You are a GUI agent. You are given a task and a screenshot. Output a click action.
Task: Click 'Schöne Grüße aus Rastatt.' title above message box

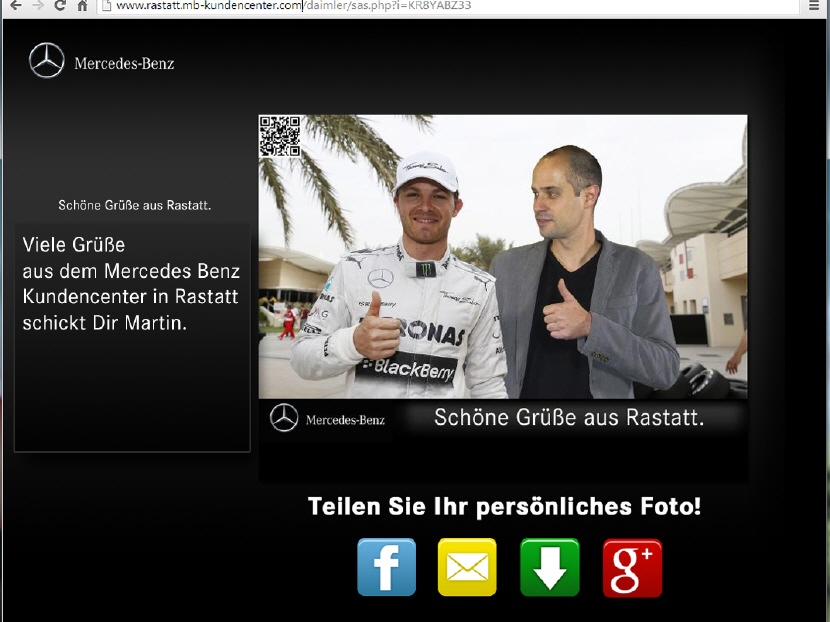(x=134, y=205)
